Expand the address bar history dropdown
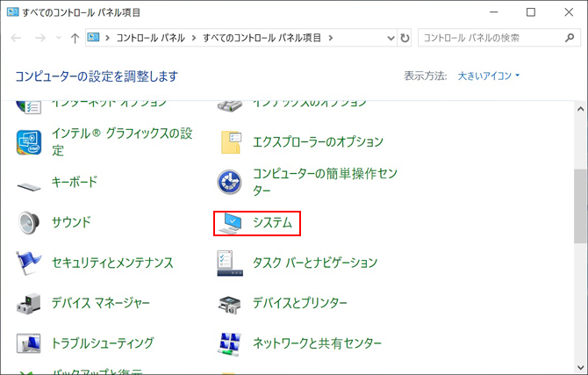This screenshot has height=375, width=588. [391, 38]
